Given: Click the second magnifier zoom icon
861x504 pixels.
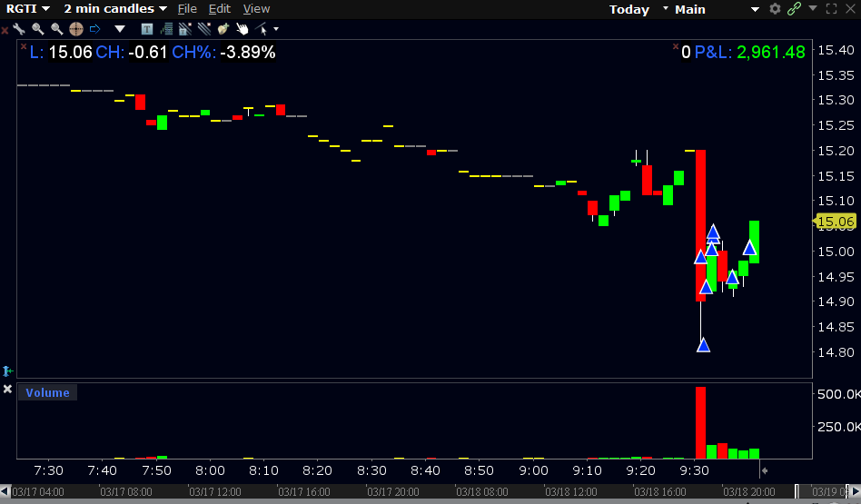Looking at the screenshot, I should (x=56, y=28).
